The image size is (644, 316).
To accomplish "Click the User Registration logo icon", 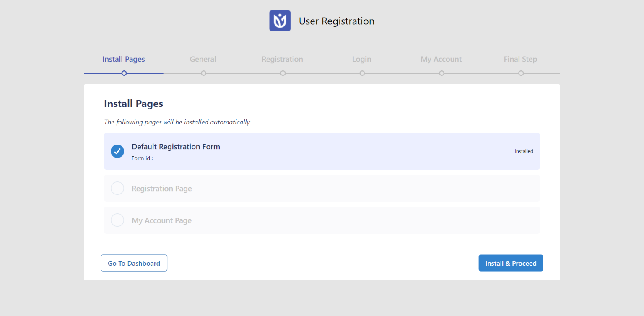I will [x=280, y=20].
